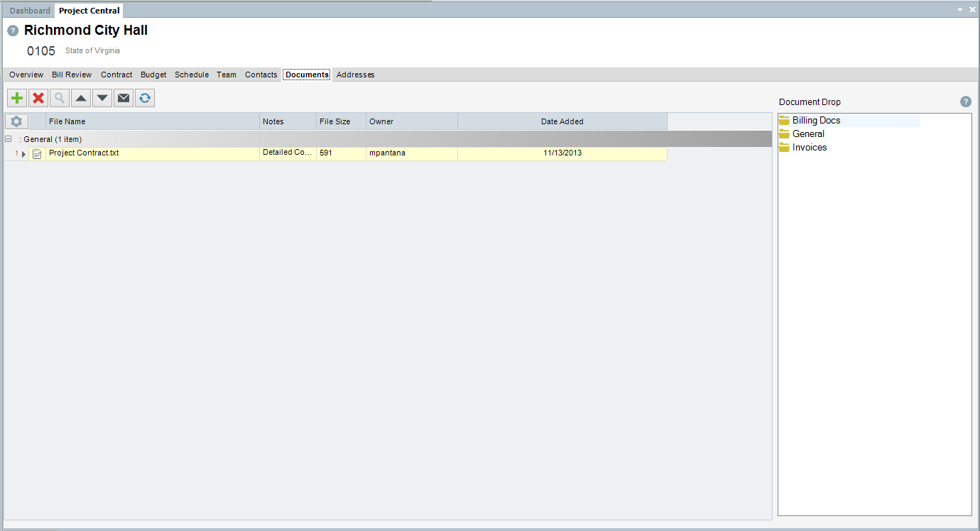Sort by the Notes column header
The image size is (980, 531).
coord(288,121)
